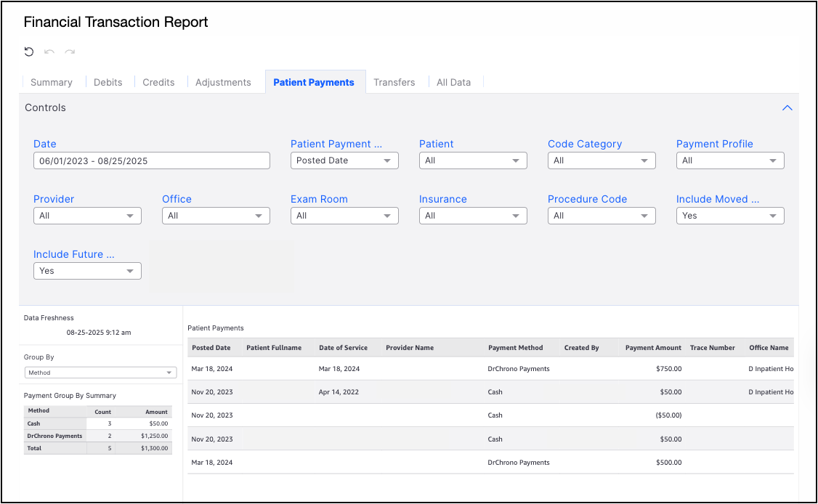Click the Date range input field
Image resolution: width=818 pixels, height=504 pixels.
pyautogui.click(x=152, y=160)
